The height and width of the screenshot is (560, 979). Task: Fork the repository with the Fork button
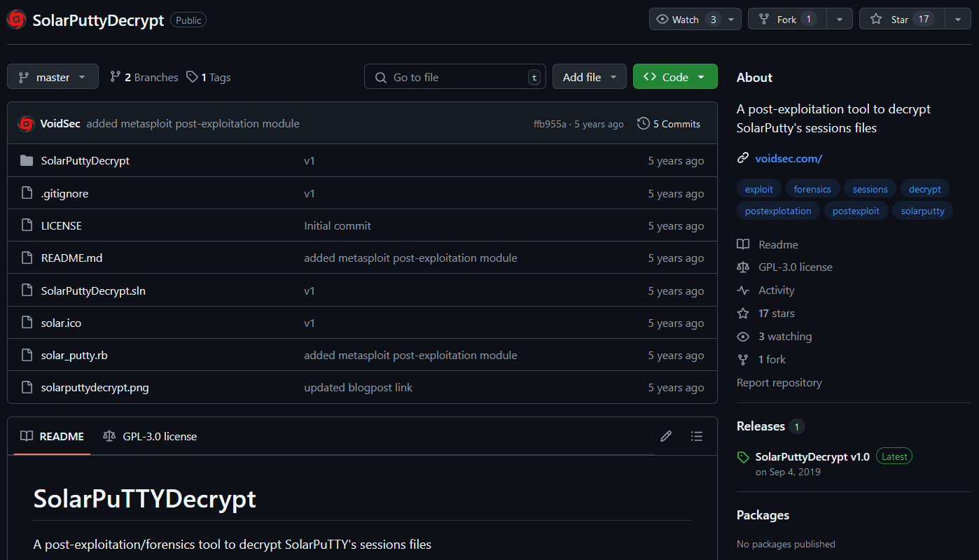(x=788, y=20)
